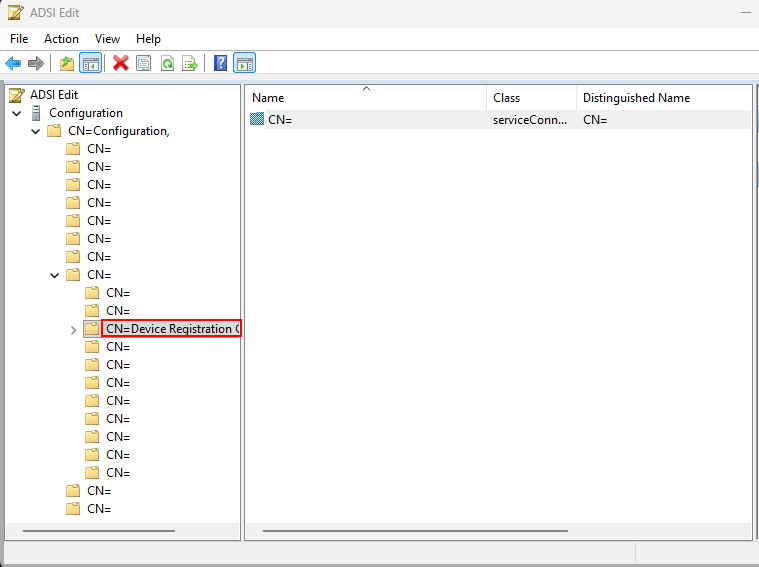Toggle Show/Hide Console Tree button
Image resolution: width=759 pixels, height=567 pixels.
tap(91, 63)
